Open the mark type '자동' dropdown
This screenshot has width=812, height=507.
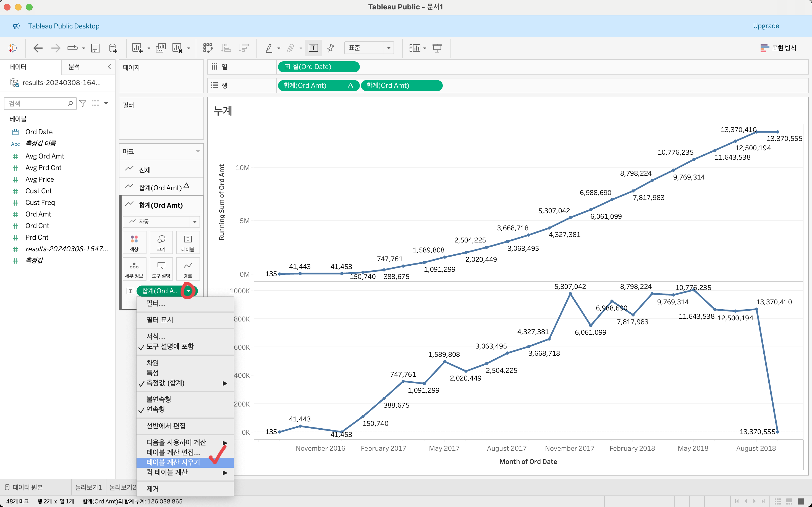(161, 222)
